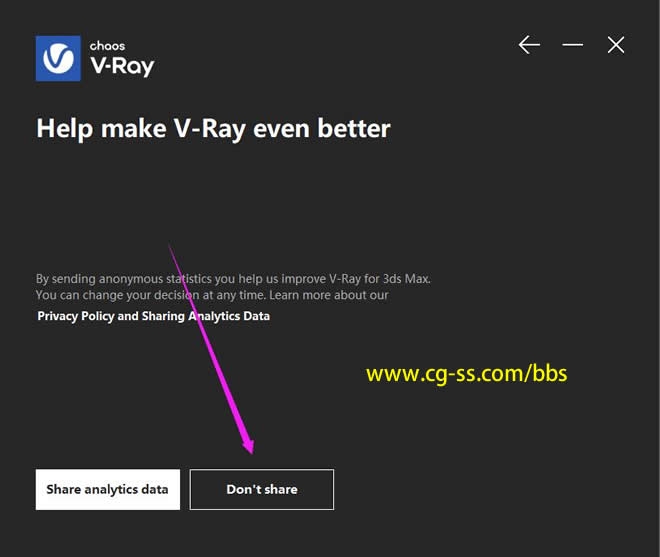Click the www.cg-ss.com/bbs yellow watermark
660x557 pixels.
coord(466,374)
